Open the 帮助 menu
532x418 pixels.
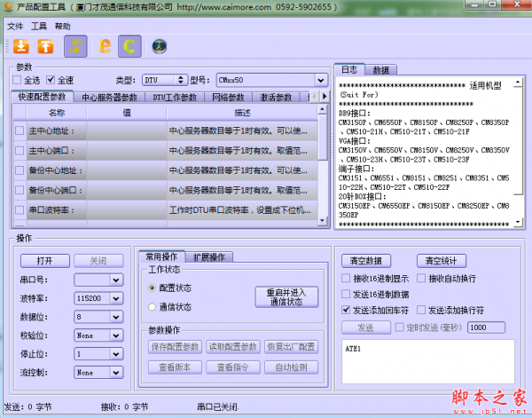62,26
